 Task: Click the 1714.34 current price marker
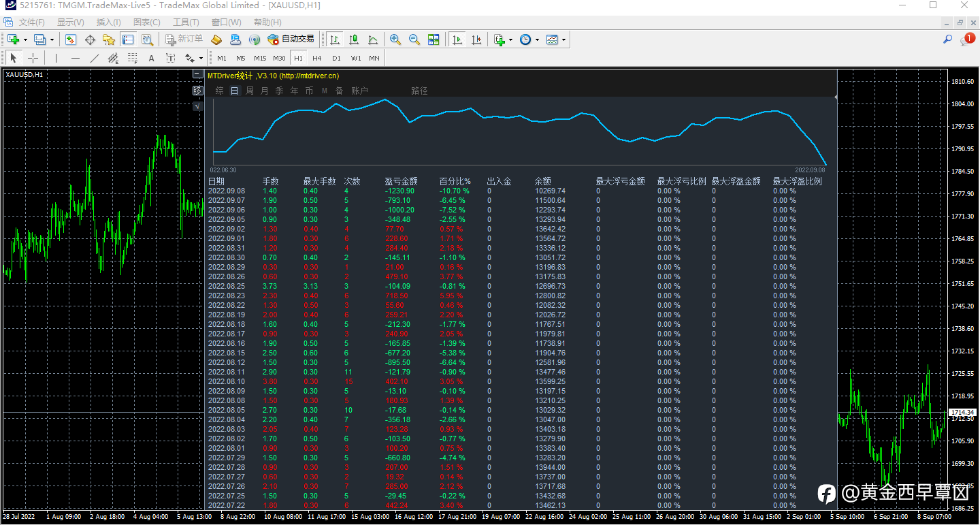pos(963,413)
